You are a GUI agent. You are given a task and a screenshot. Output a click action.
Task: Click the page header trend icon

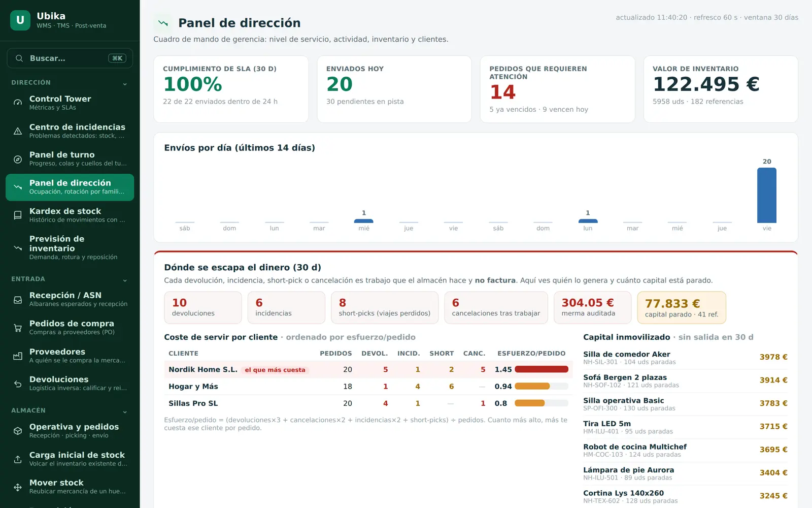tap(163, 23)
